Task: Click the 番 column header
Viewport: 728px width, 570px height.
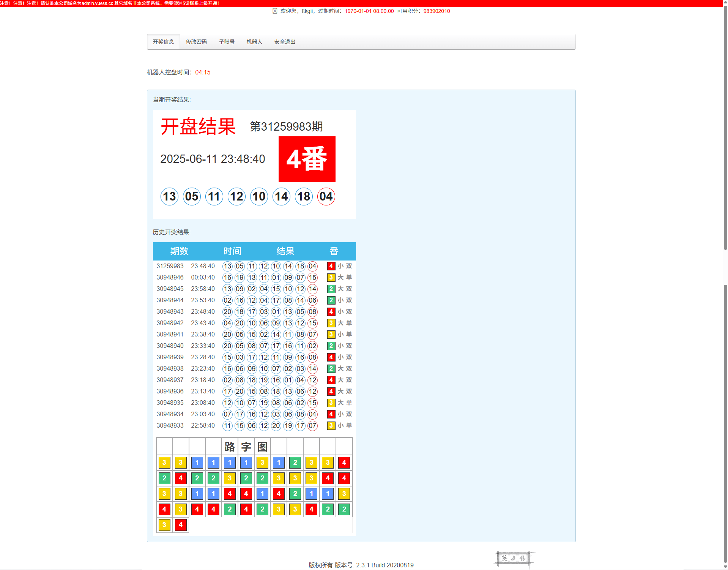Action: coord(334,251)
